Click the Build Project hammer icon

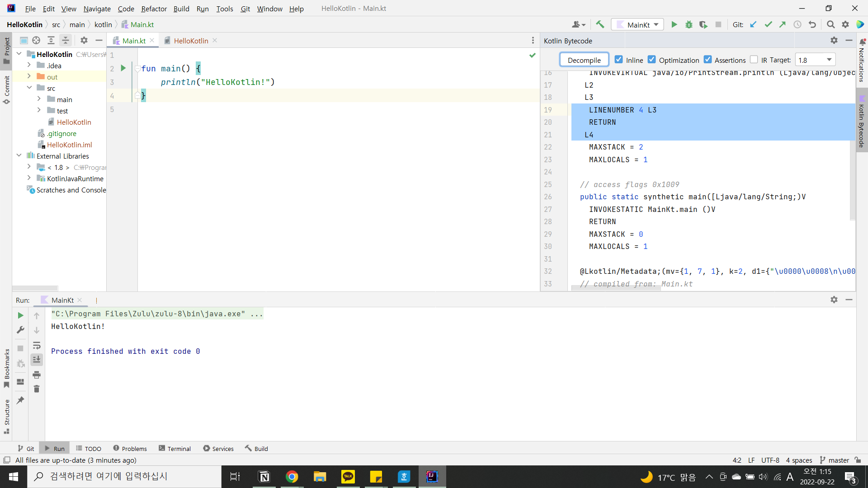[x=600, y=24]
